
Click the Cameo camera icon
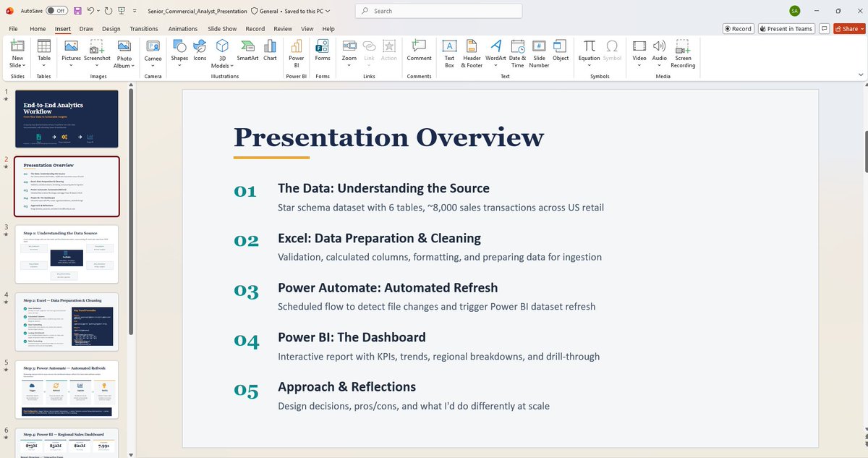coord(153,46)
